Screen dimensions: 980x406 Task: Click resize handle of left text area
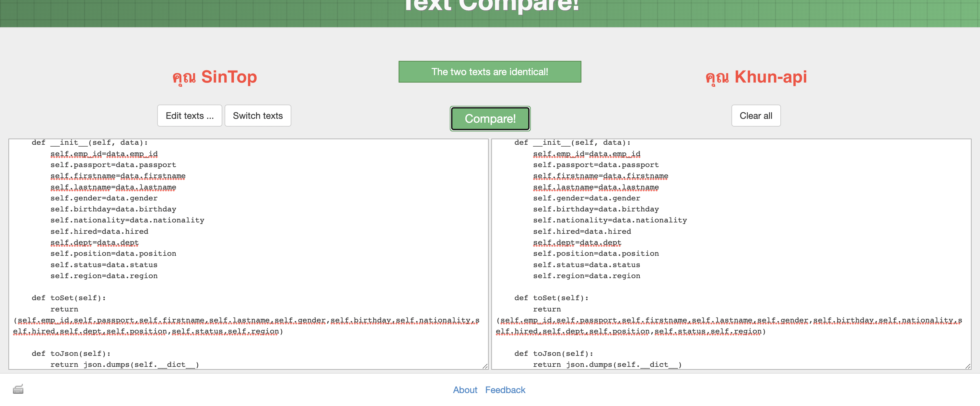485,366
